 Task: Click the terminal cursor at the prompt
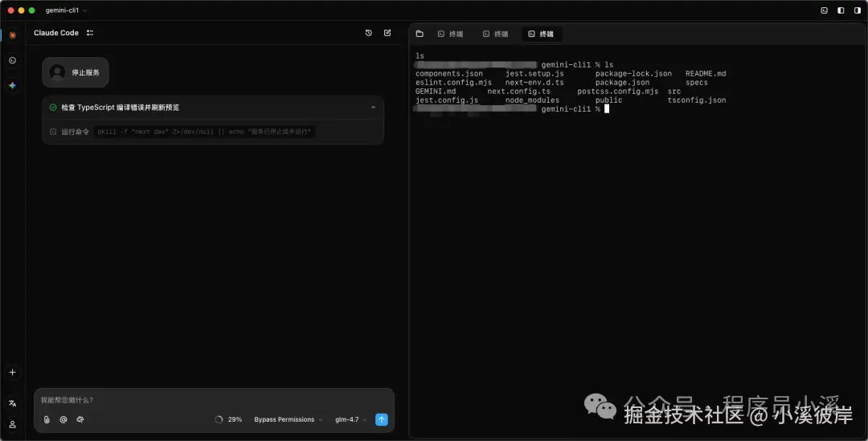click(x=607, y=109)
